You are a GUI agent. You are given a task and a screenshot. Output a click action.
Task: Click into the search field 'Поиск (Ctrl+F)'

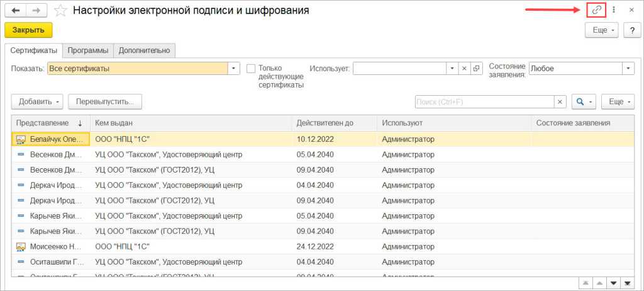[484, 101]
